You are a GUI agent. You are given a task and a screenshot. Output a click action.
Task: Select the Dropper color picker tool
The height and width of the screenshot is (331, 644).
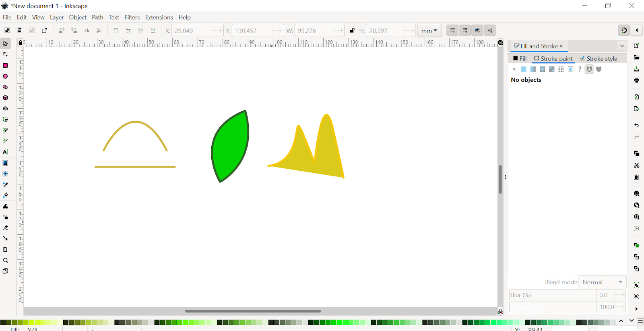click(x=6, y=184)
